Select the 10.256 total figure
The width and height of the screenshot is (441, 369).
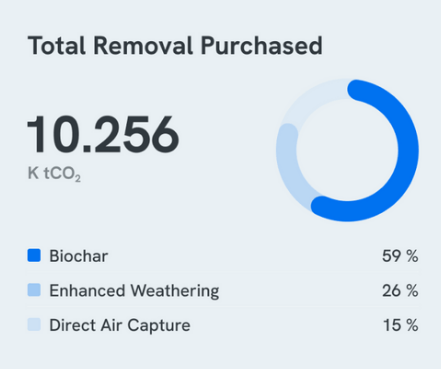[x=103, y=135]
